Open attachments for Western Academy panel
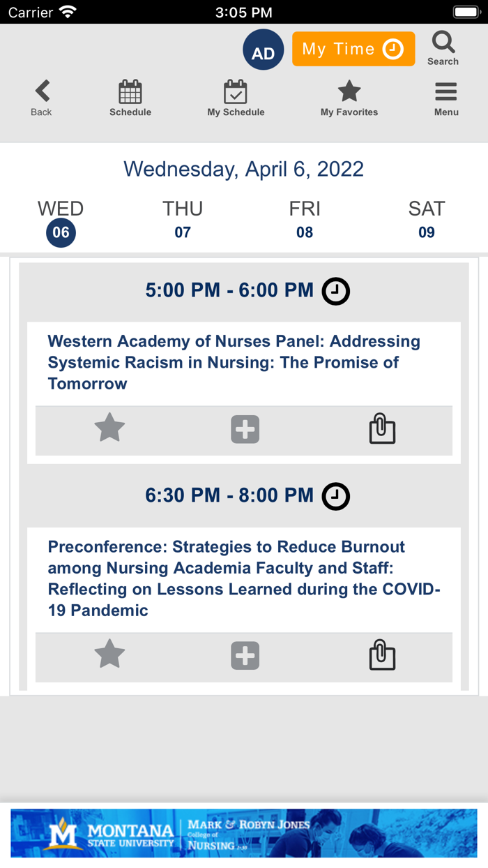The width and height of the screenshot is (488, 868). pos(381,429)
